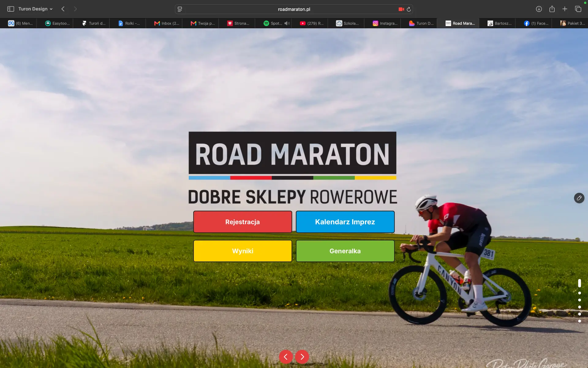
Task: Go to previous slide with the red arrow
Action: [286, 357]
